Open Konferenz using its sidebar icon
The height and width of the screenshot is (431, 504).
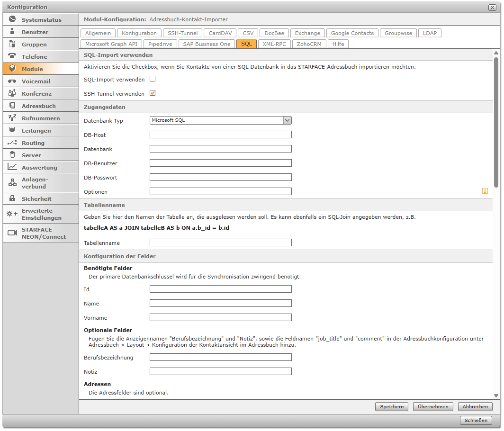tap(12, 94)
